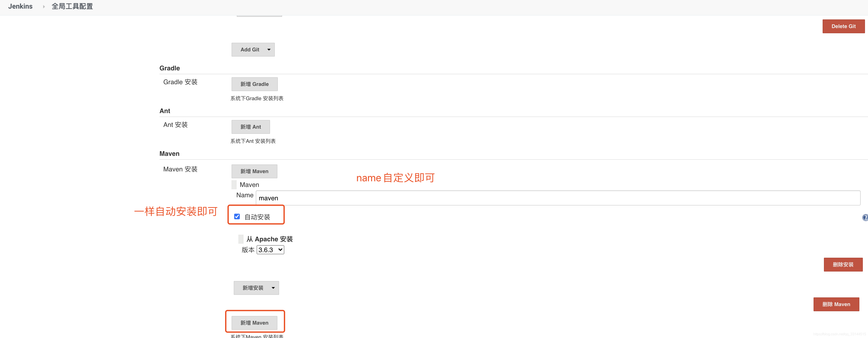
Task: Select 全局工具配置 in the breadcrumb
Action: click(x=72, y=6)
